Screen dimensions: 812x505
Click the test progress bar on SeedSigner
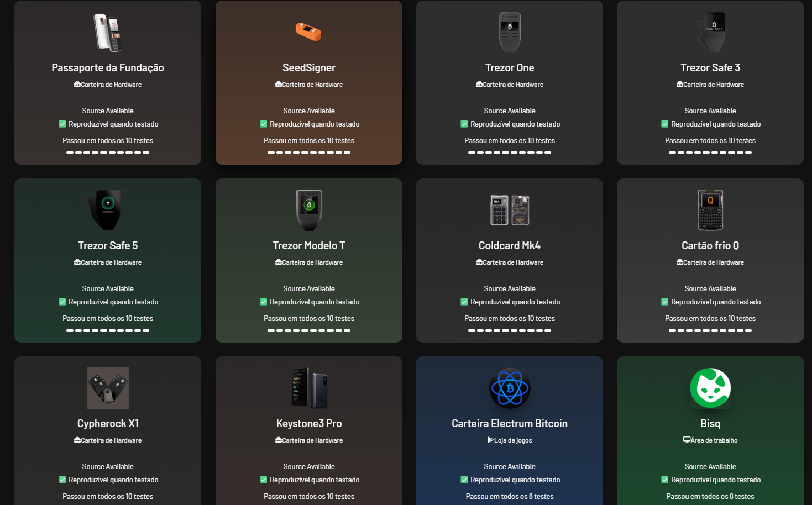click(309, 152)
